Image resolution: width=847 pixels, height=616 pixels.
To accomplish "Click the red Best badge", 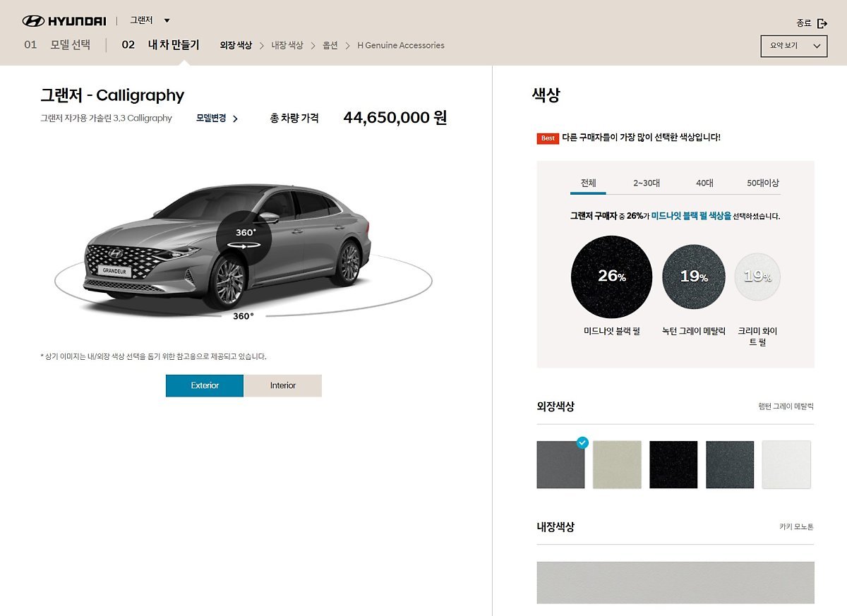I will click(548, 138).
